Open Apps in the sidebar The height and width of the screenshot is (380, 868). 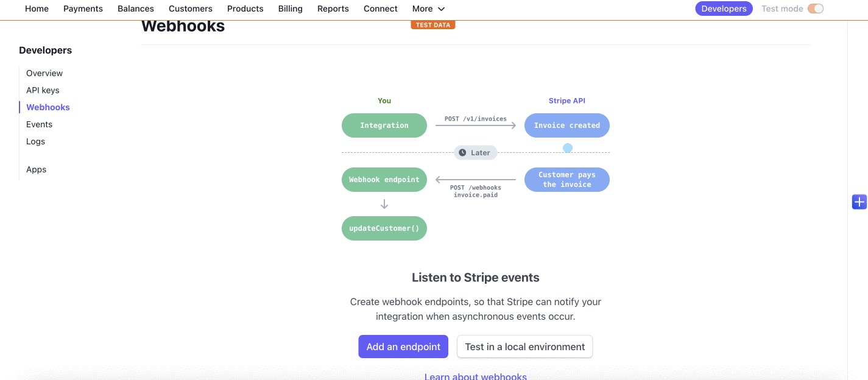coord(36,169)
